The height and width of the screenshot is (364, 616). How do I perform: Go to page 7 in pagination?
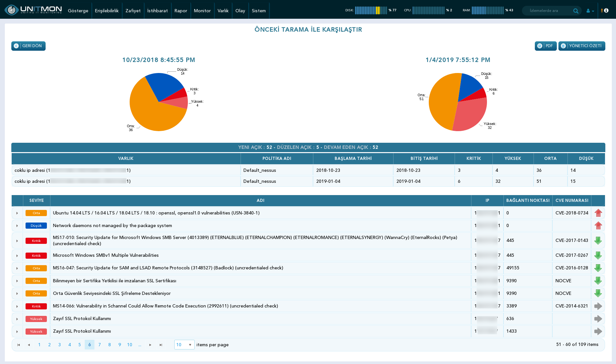[x=100, y=345]
